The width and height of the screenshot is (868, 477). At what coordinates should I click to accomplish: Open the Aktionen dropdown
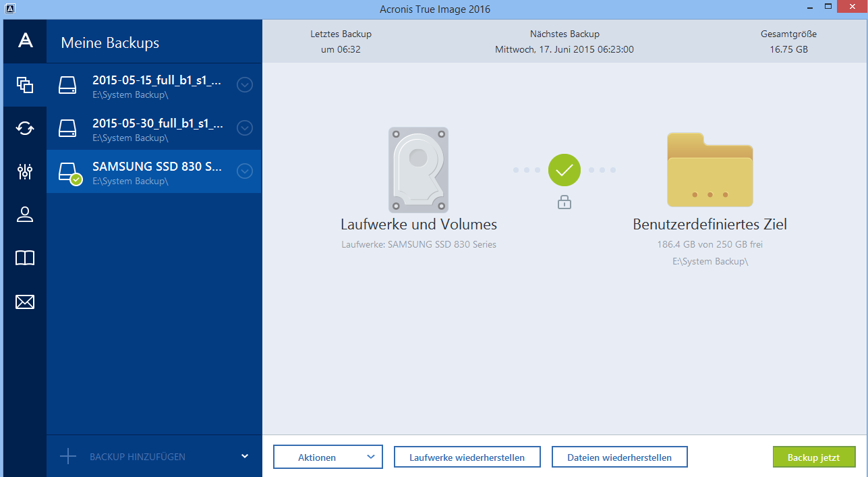point(328,457)
